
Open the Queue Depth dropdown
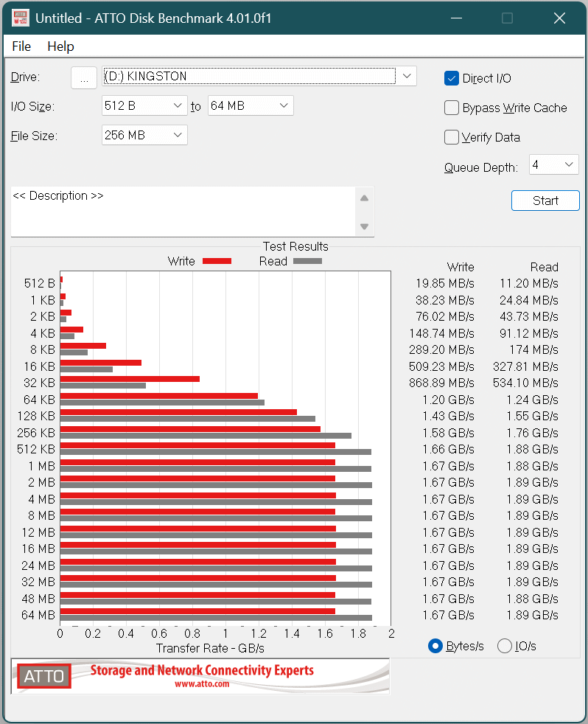[554, 165]
